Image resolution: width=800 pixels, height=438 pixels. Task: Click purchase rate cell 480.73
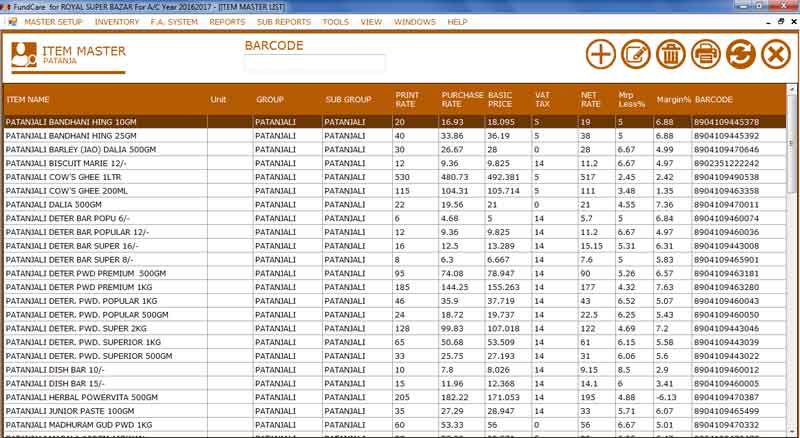pos(461,177)
